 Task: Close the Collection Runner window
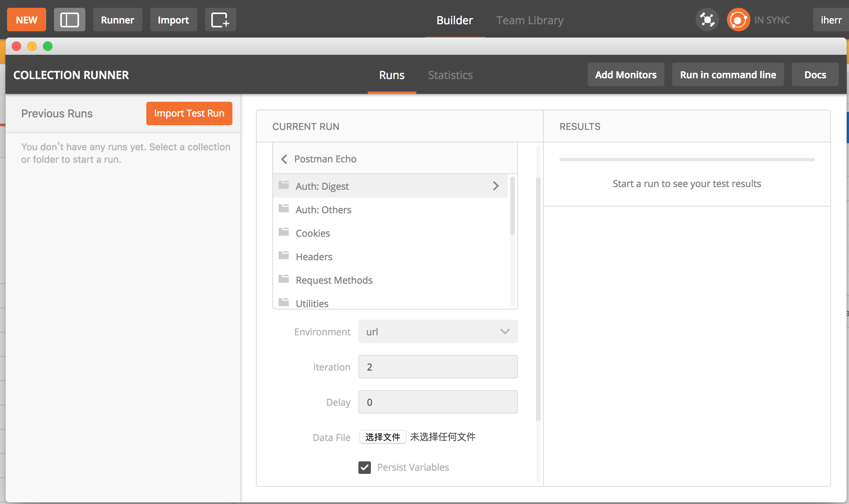tap(16, 46)
